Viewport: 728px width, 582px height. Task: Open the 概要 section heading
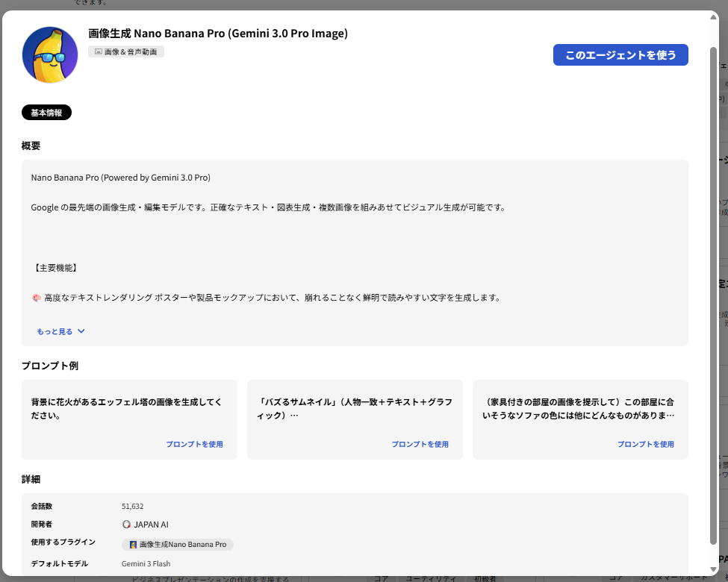(x=31, y=145)
